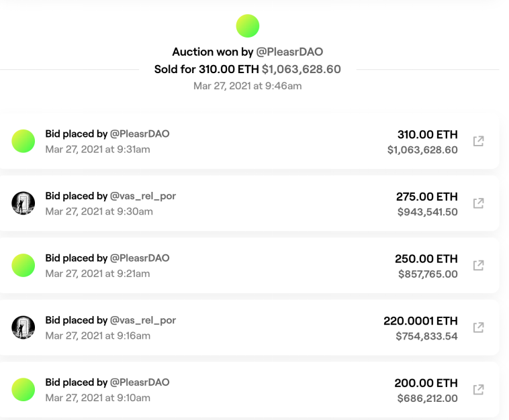Open external link for 200.00 ETH bid
The height and width of the screenshot is (420, 509).
pyautogui.click(x=479, y=389)
